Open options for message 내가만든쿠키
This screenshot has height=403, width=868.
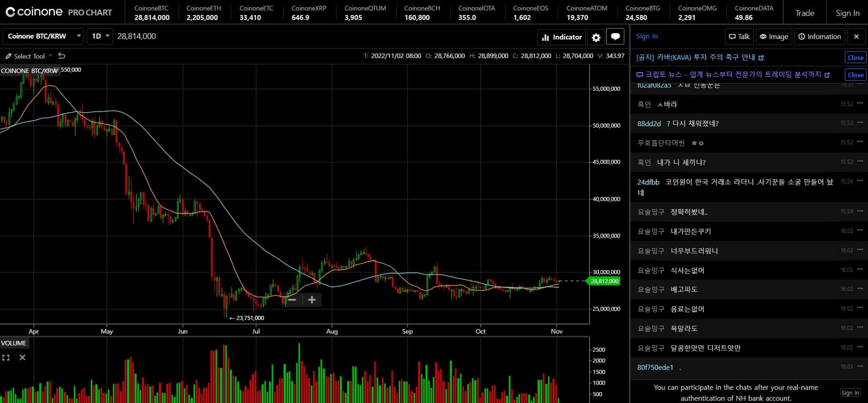point(860,230)
